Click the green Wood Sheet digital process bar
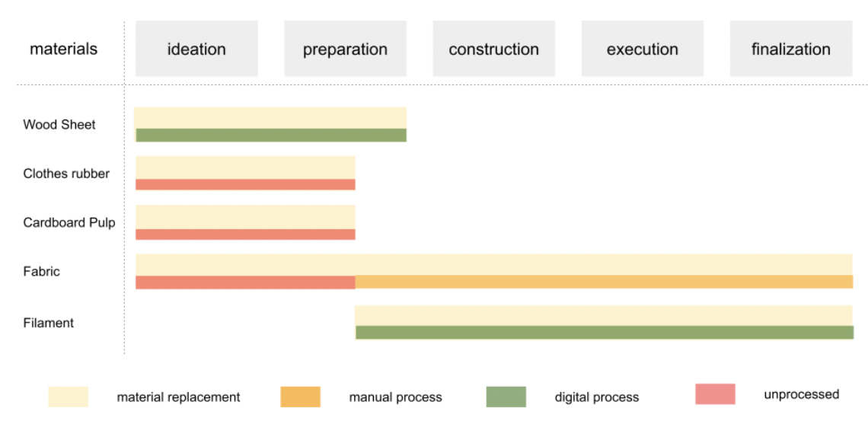Screen dimensions: 868x437 (271, 135)
